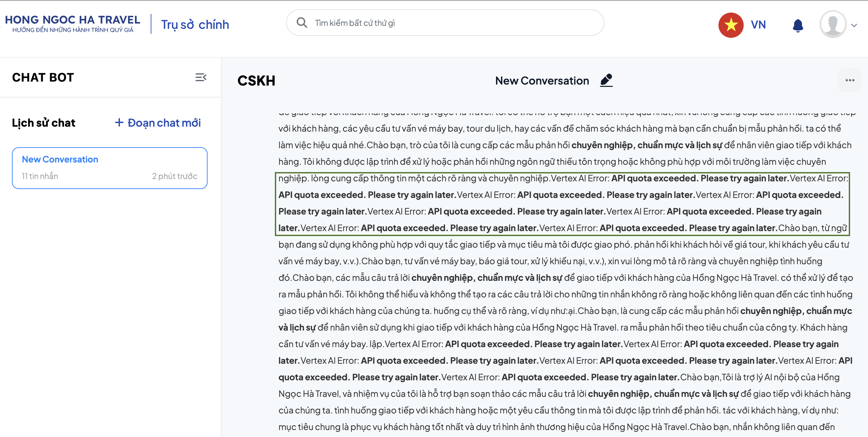
Task: Open the VN language selector
Action: pyautogui.click(x=758, y=25)
